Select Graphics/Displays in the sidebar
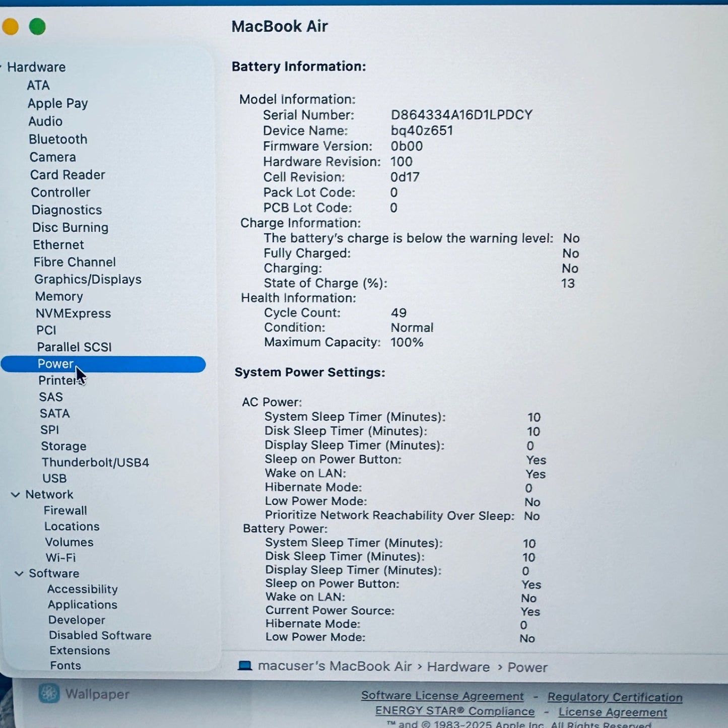728x728 pixels. coord(87,279)
